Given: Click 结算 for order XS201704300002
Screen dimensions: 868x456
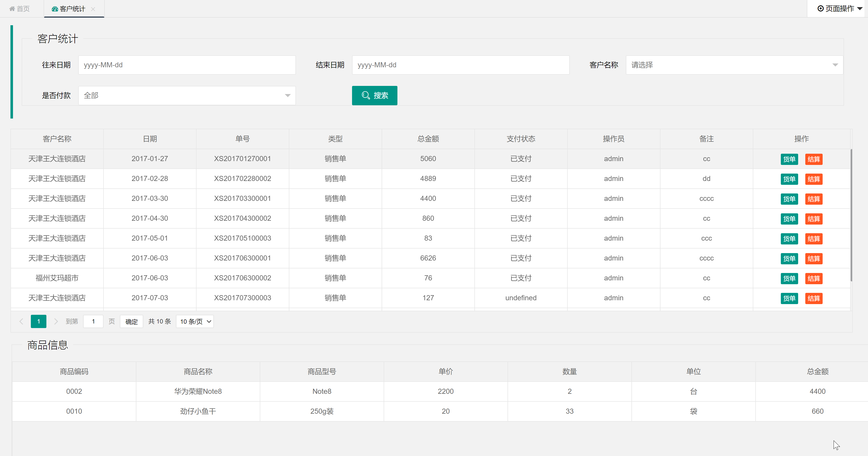Looking at the screenshot, I should click(x=813, y=219).
